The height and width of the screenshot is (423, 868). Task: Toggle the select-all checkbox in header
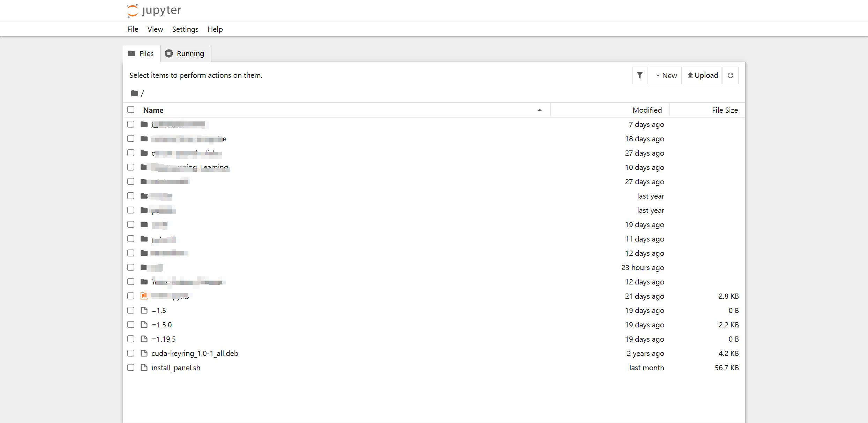131,110
